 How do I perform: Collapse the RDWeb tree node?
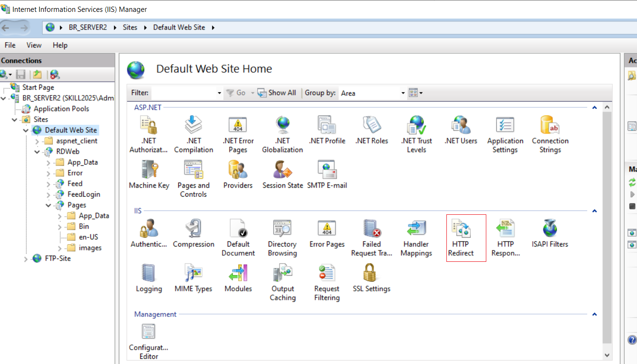pos(37,152)
